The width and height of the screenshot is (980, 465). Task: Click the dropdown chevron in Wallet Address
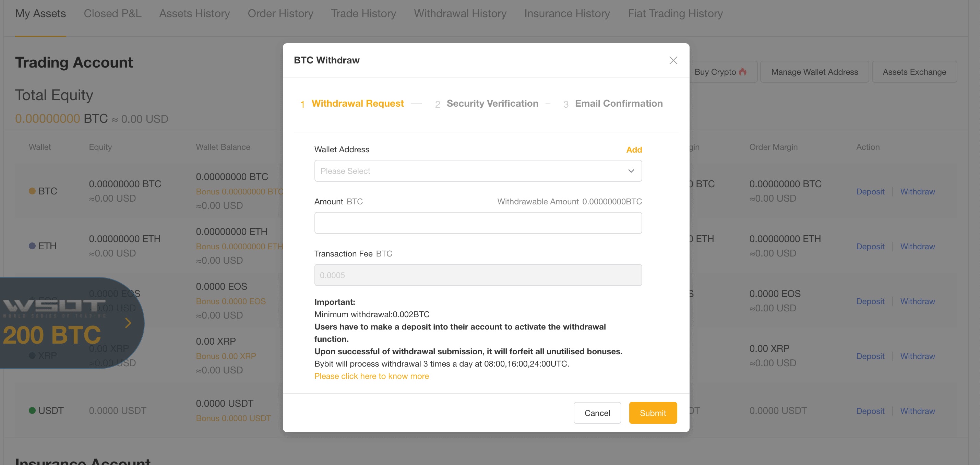coord(631,171)
